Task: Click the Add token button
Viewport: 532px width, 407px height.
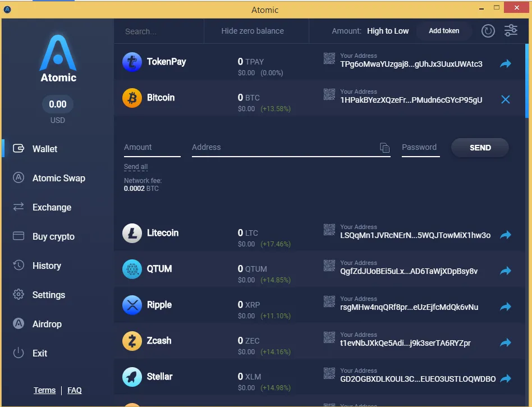Action: tap(444, 31)
